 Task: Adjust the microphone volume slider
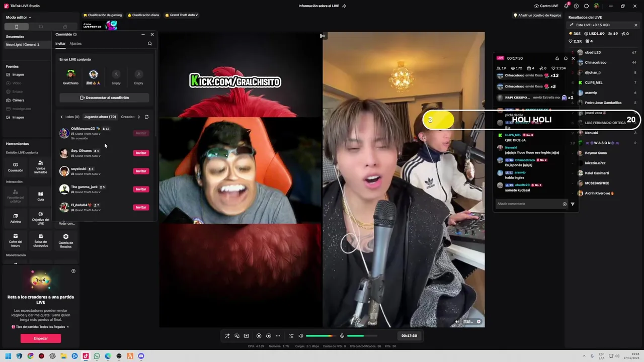point(362,336)
